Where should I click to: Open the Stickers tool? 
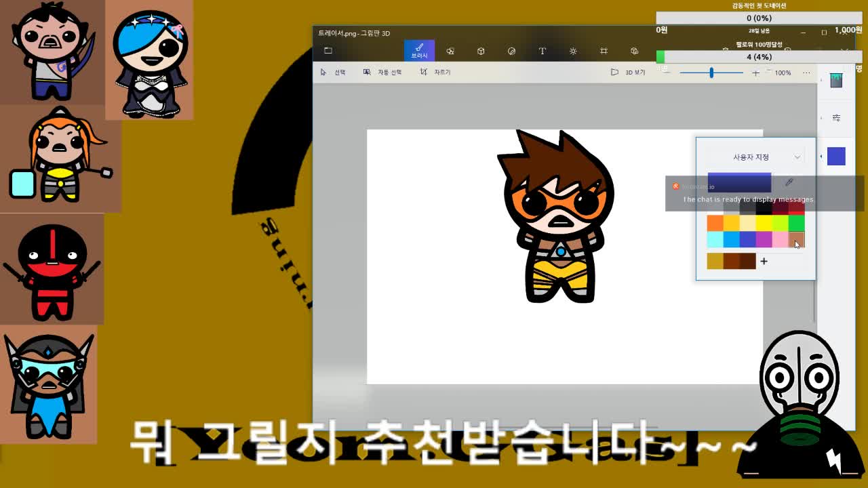pos(511,51)
